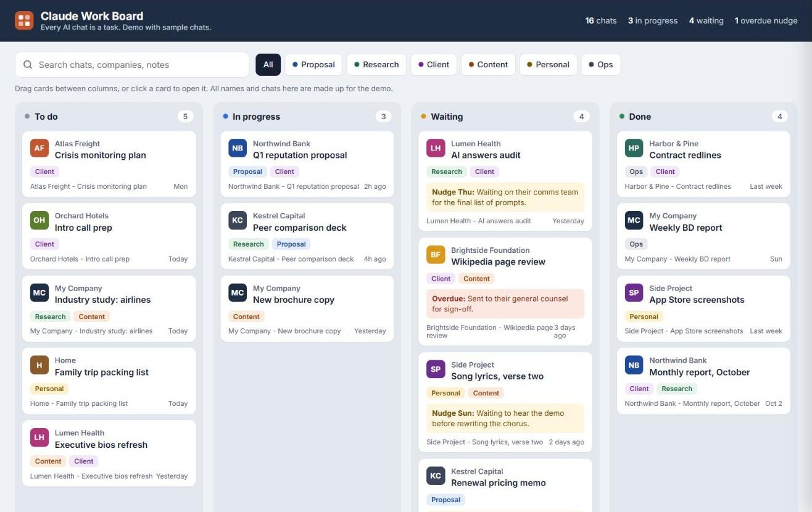Select the All filter

(268, 65)
